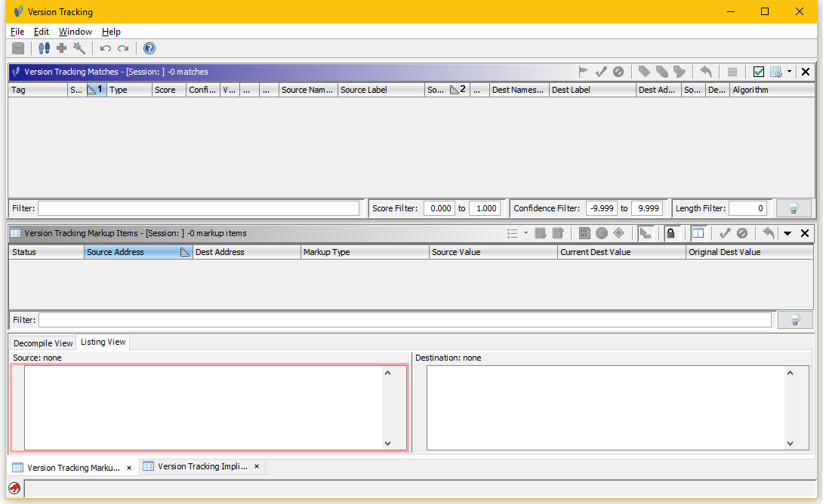Expand the dropdown arrow next to Matches settings icon
This screenshot has width=823, height=504.
tap(789, 72)
